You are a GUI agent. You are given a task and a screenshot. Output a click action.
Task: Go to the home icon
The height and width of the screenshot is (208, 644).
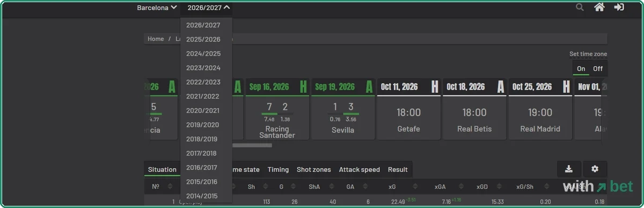point(599,7)
